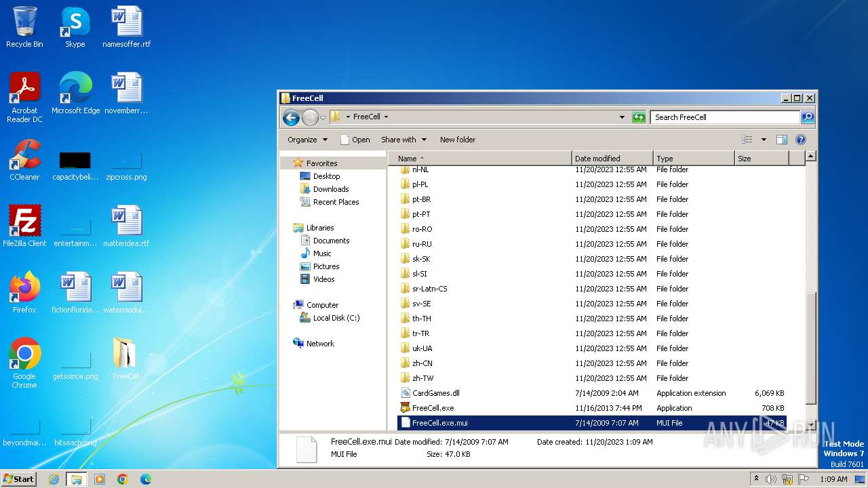
Task: Sort by the Size column header
Action: pyautogui.click(x=762, y=159)
